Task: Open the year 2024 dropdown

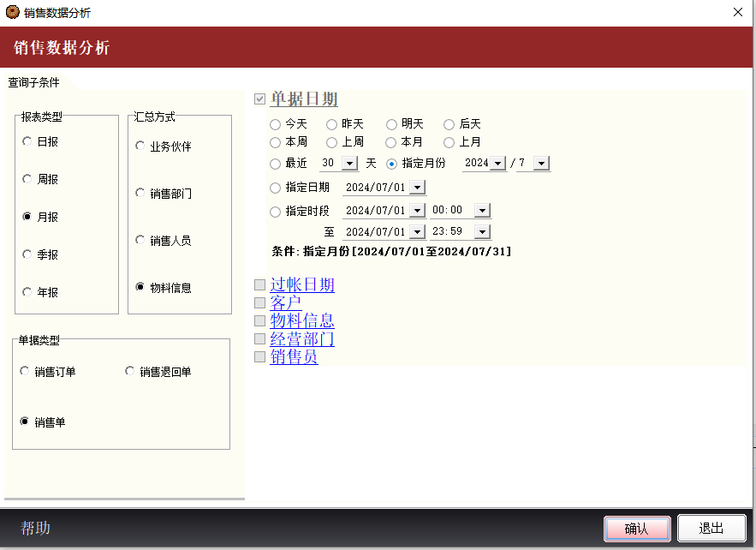Action: [x=498, y=163]
